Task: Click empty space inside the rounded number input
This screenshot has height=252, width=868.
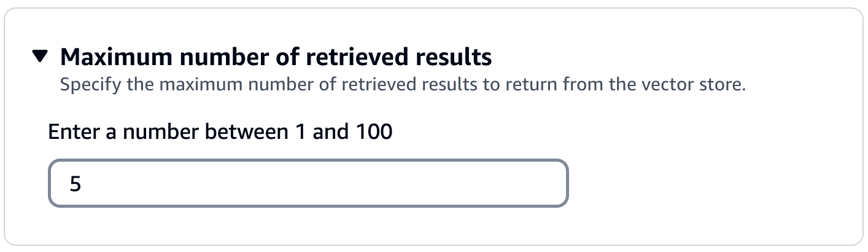Action: [x=368, y=183]
